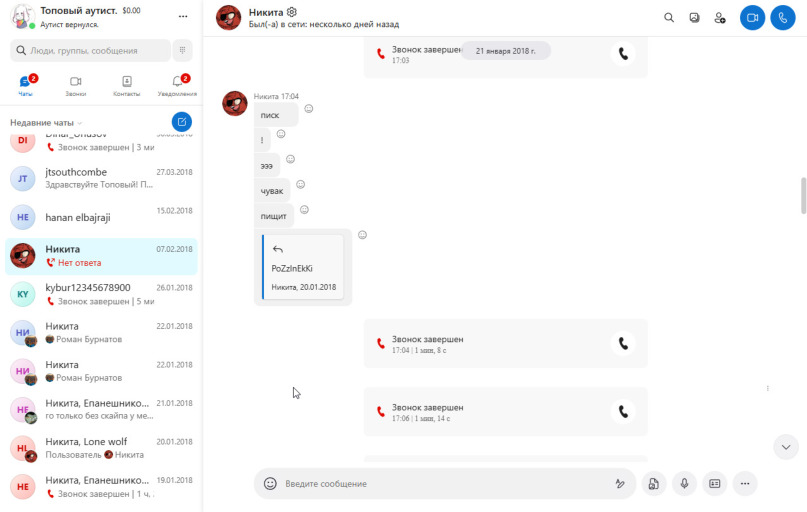Open the contact card sharing button

pos(715,483)
